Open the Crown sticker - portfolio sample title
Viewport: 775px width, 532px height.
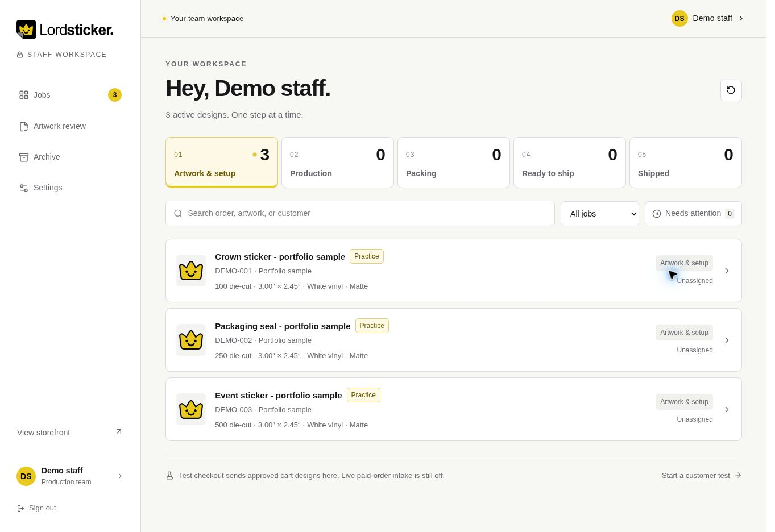[x=280, y=257]
